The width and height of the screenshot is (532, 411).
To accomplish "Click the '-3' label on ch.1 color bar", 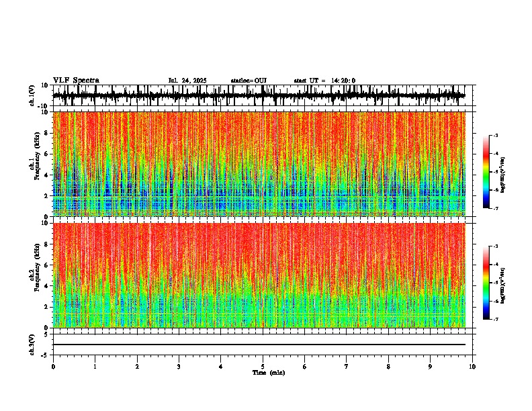I will click(x=495, y=135).
